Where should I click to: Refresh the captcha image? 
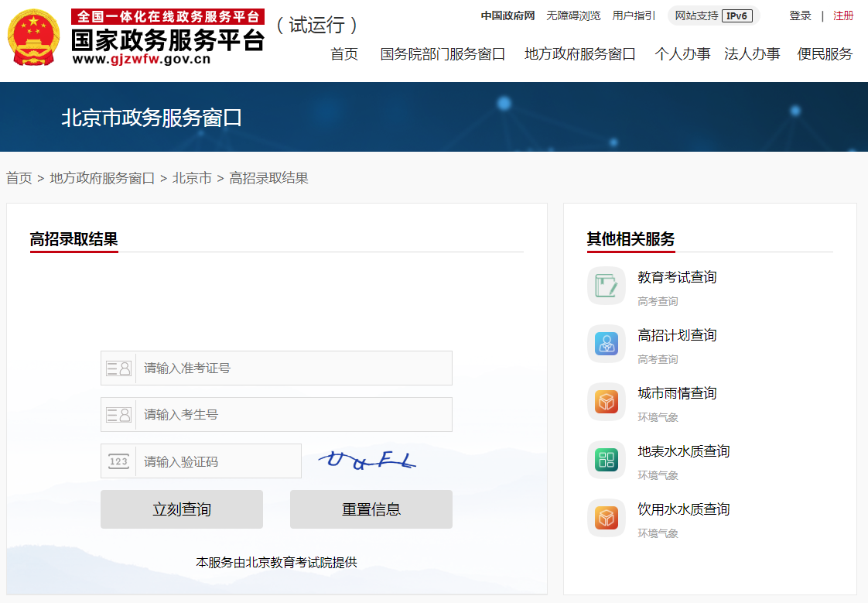367,460
